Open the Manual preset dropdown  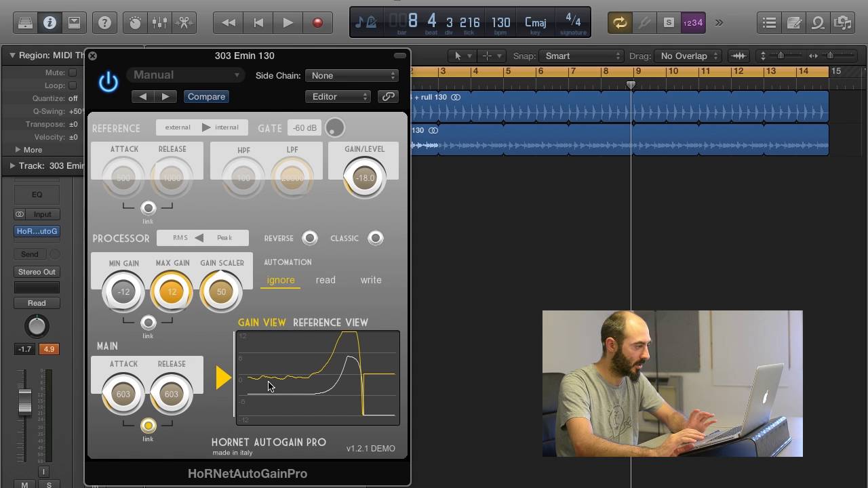click(185, 75)
